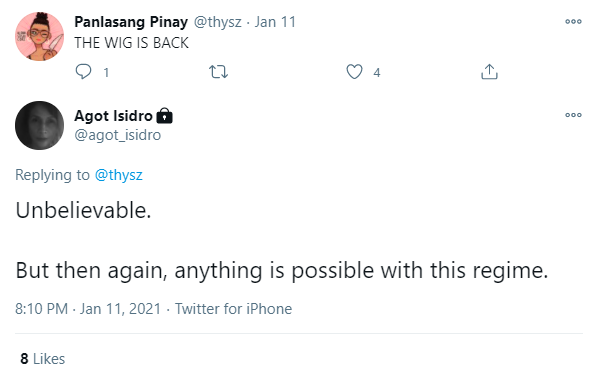
Task: View the 8 Likes list
Action: (43, 359)
